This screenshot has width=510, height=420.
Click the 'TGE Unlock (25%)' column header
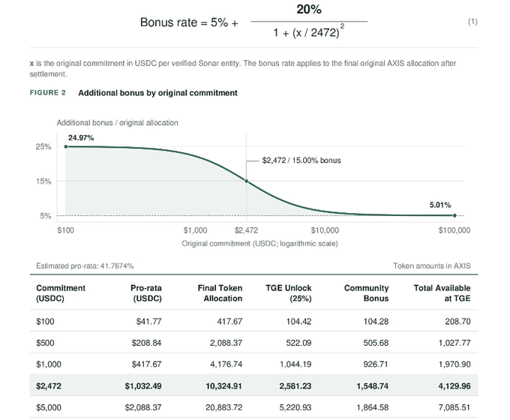click(289, 293)
